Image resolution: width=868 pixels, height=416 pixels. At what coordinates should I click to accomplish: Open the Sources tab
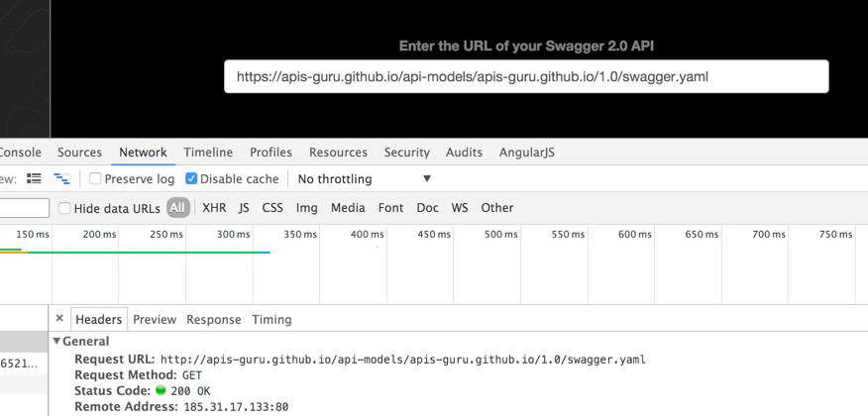(79, 153)
